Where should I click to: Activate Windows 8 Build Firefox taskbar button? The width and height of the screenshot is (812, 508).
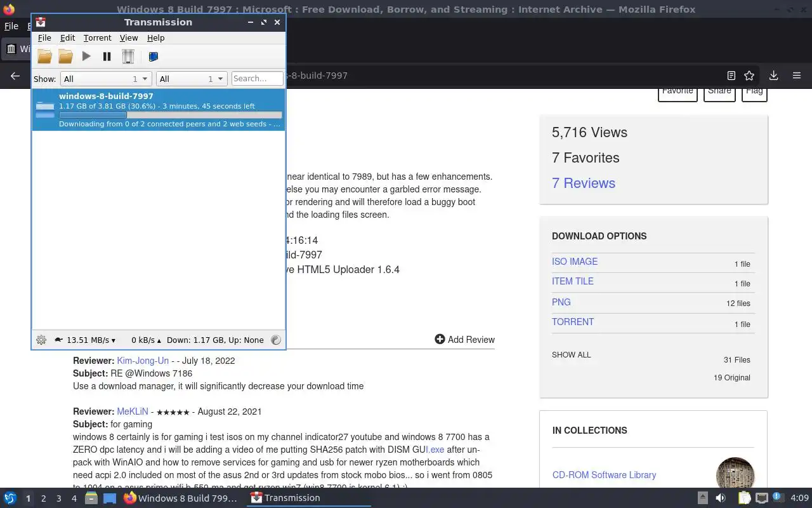tap(181, 498)
